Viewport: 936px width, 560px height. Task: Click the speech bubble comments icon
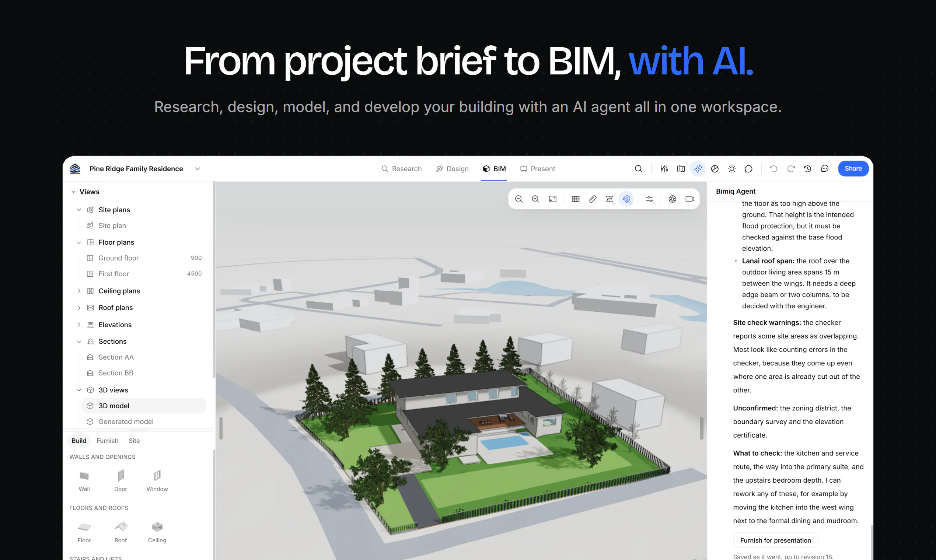pyautogui.click(x=748, y=169)
